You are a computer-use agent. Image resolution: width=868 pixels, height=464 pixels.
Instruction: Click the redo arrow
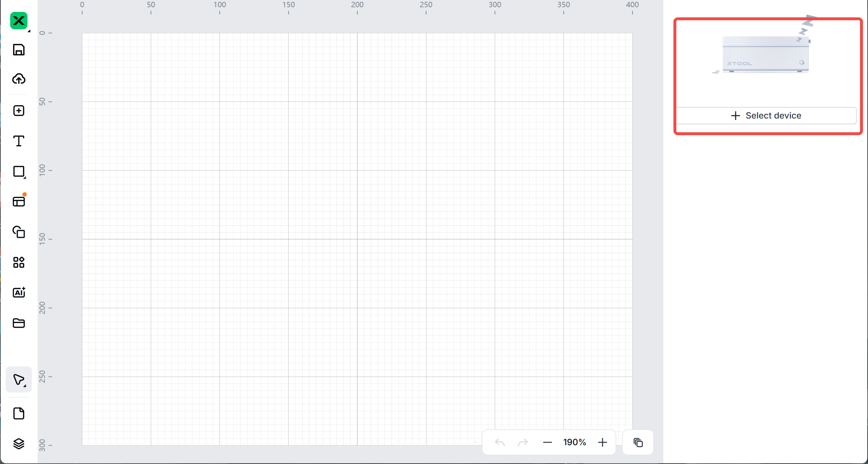[x=523, y=442]
